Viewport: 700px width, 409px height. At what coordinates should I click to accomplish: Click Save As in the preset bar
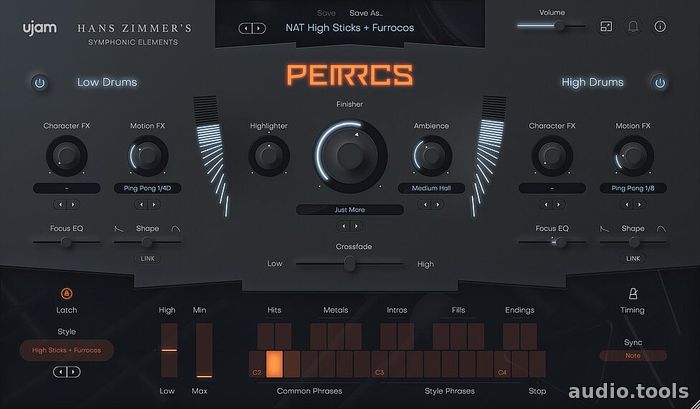pos(366,13)
